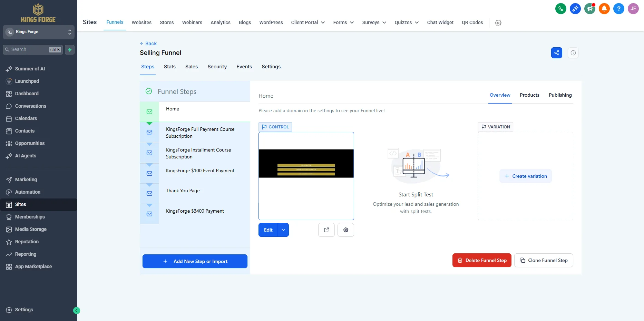644x321 pixels.
Task: Switch to the Events tab
Action: (244, 67)
